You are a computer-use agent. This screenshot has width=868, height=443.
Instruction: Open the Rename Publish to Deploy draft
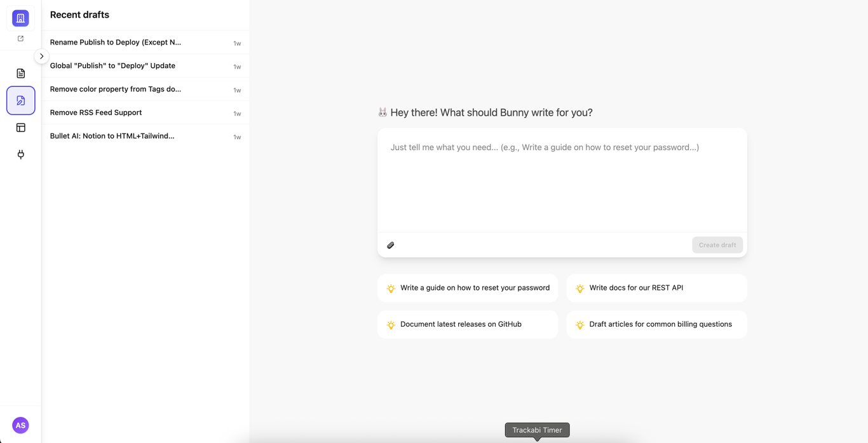pos(115,42)
